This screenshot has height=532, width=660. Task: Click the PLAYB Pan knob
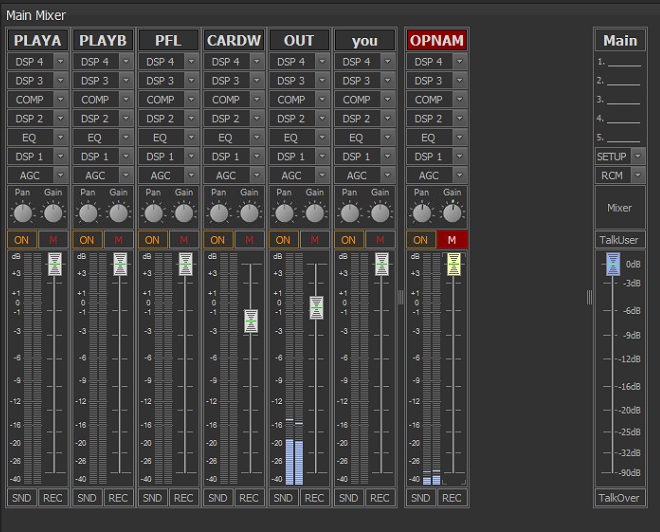[88, 213]
